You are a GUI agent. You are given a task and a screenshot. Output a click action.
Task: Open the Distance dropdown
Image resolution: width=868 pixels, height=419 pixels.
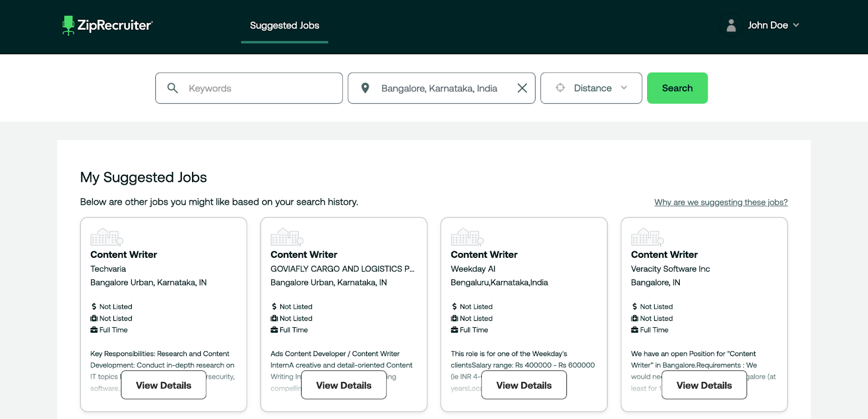pos(591,88)
